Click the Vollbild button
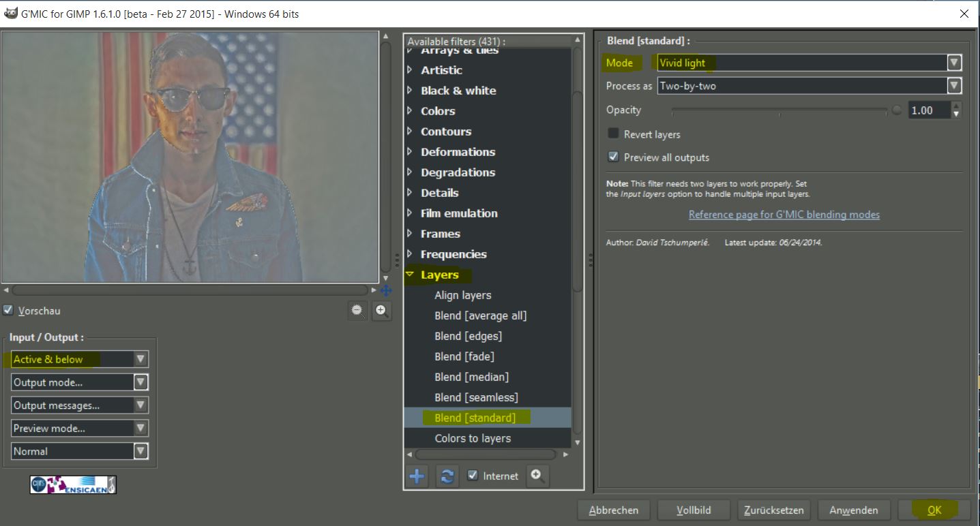Screen dimensions: 980x526 (694, 510)
